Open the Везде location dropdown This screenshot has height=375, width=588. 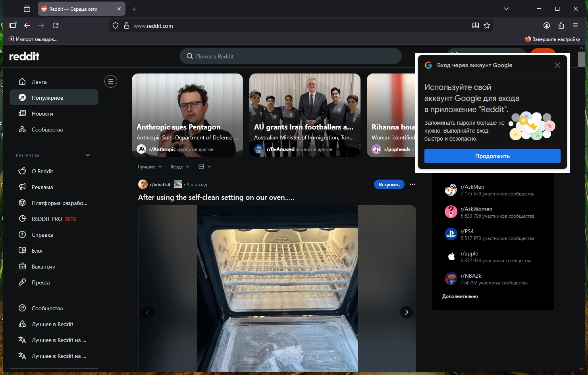pos(180,167)
